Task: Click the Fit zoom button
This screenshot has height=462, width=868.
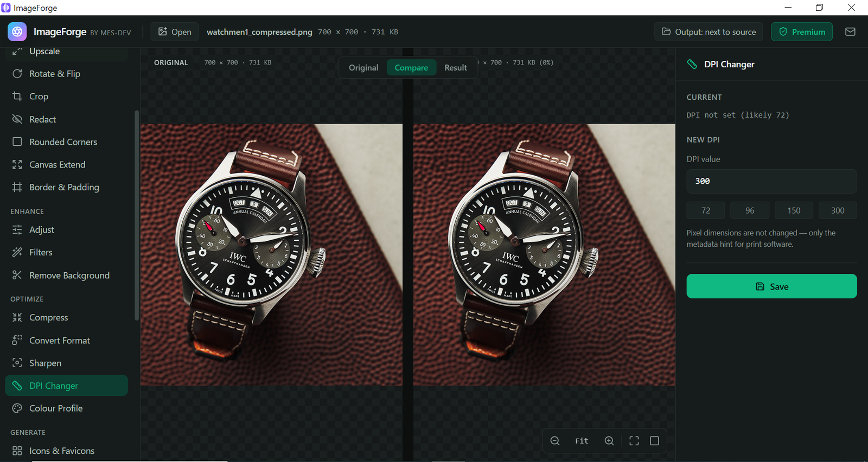Action: point(582,441)
